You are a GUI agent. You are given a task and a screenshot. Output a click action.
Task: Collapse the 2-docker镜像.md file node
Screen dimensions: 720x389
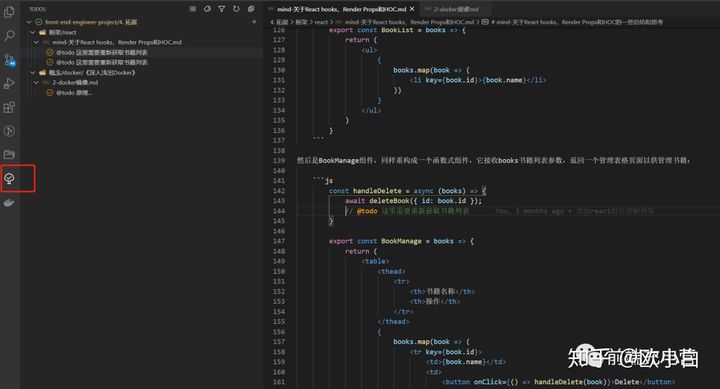click(x=36, y=83)
